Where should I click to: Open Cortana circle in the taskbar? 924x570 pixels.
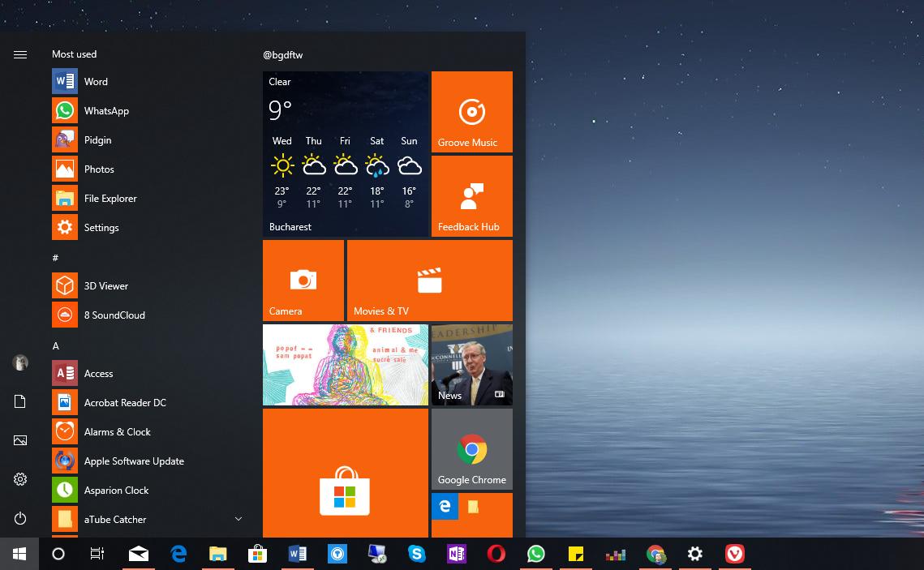(58, 554)
